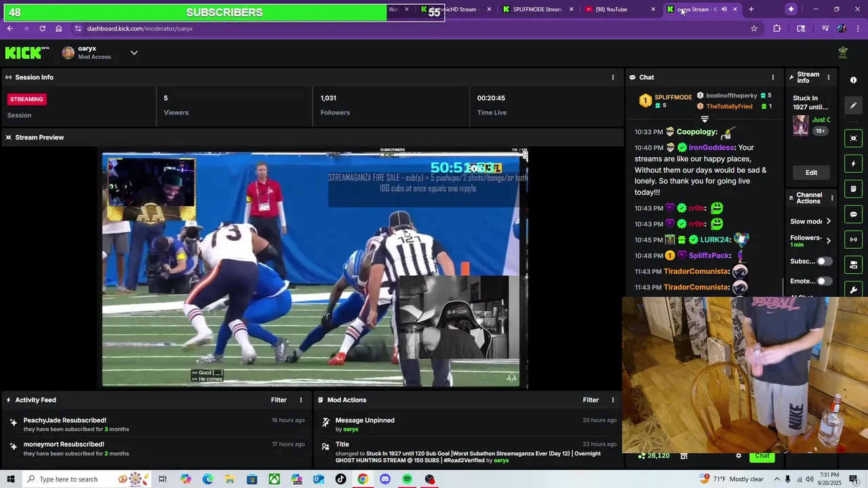Viewport: 868px width, 488px height.
Task: Open Windows Start menu
Action: [11, 479]
